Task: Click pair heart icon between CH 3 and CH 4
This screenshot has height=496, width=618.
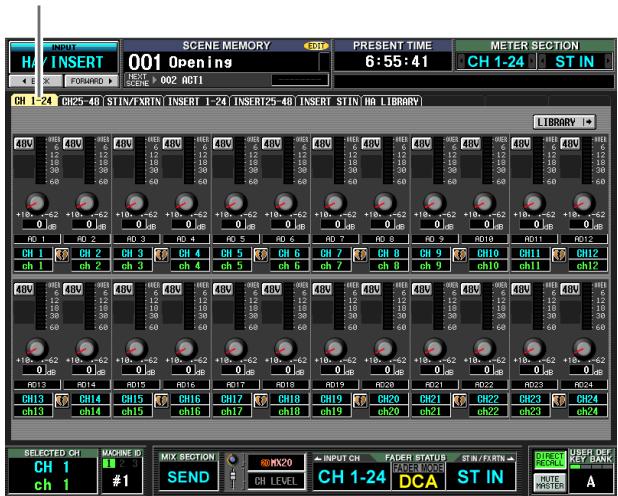Action: 161,255
